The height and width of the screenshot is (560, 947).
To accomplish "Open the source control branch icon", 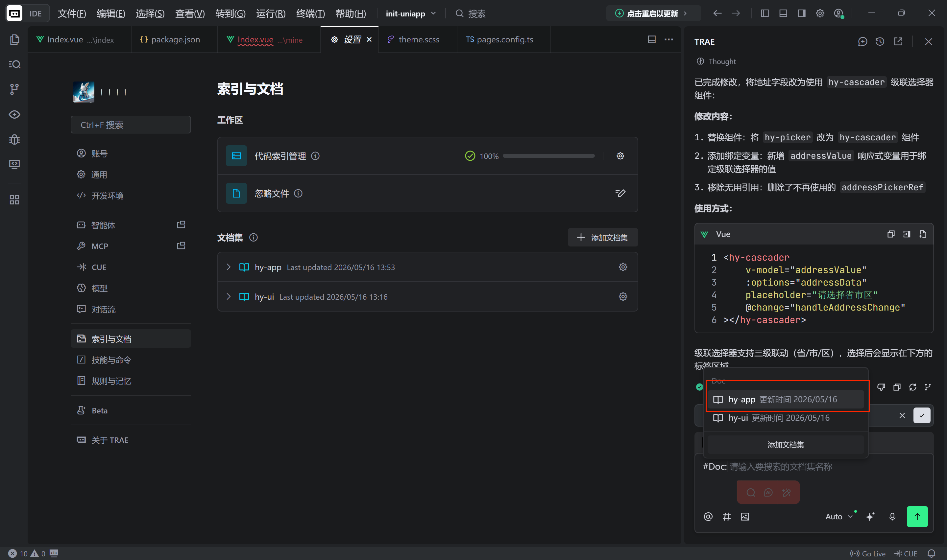I will 14,89.
